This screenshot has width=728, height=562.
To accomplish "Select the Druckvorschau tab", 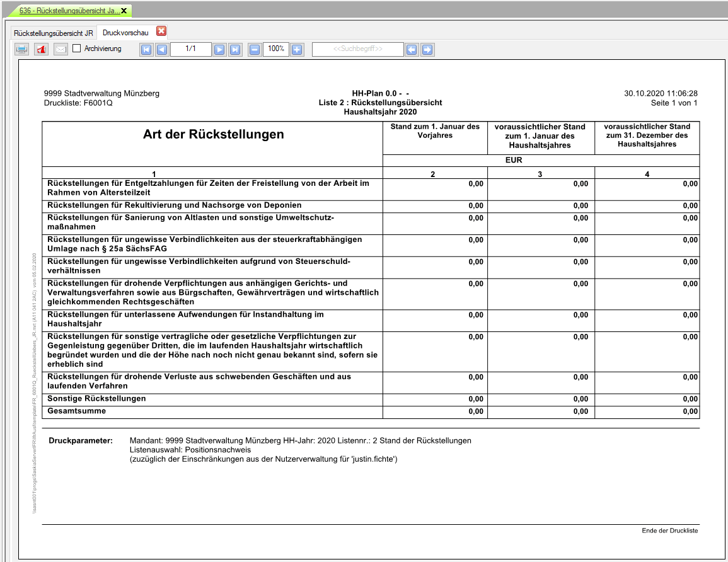I will [x=125, y=32].
